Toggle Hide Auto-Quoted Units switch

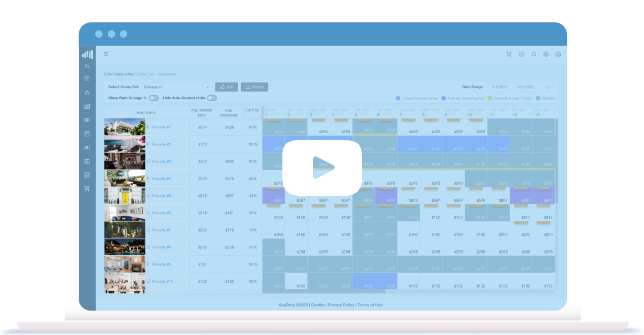point(212,98)
